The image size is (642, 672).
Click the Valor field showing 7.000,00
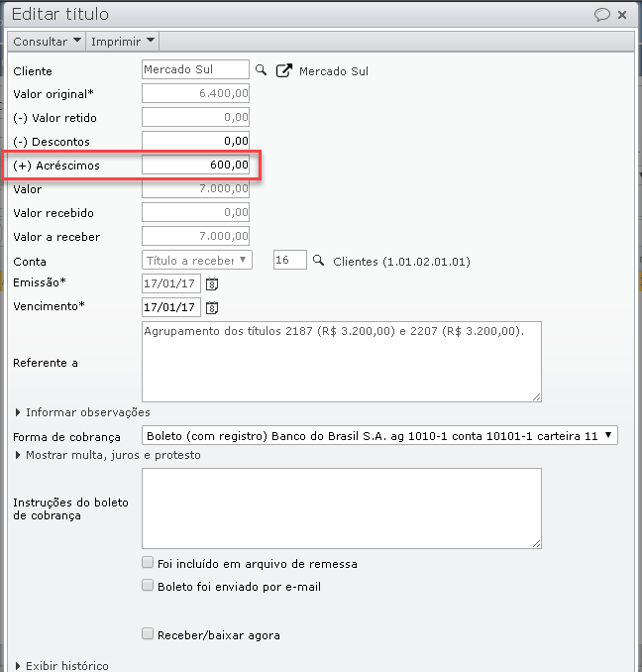coord(195,188)
